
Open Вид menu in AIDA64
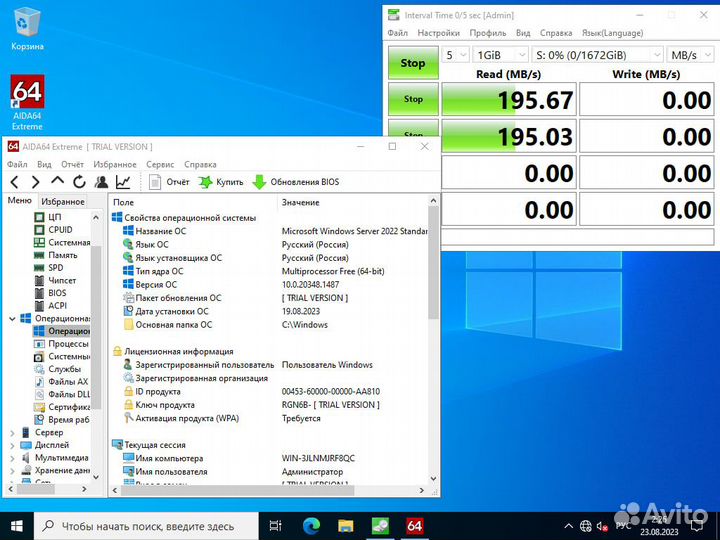tap(44, 164)
